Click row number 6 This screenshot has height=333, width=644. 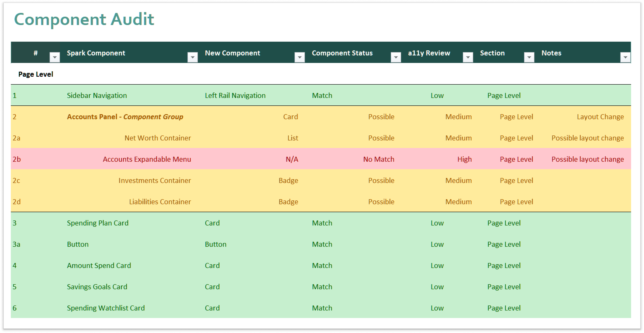tap(14, 308)
